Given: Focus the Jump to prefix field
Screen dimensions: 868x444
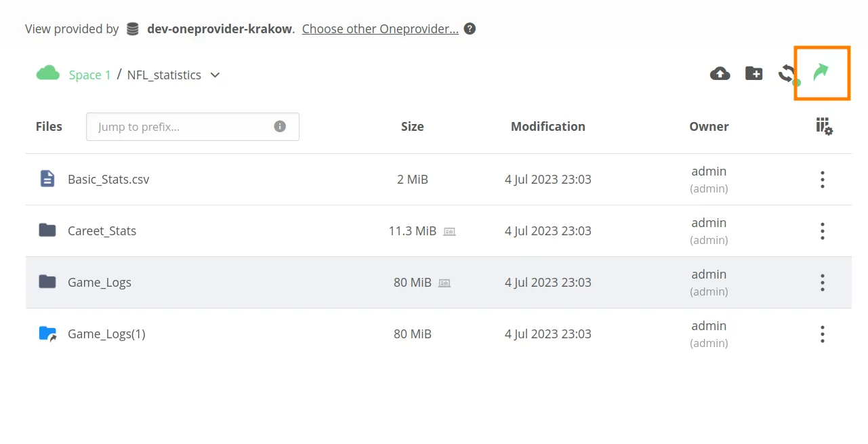Looking at the screenshot, I should 183,127.
